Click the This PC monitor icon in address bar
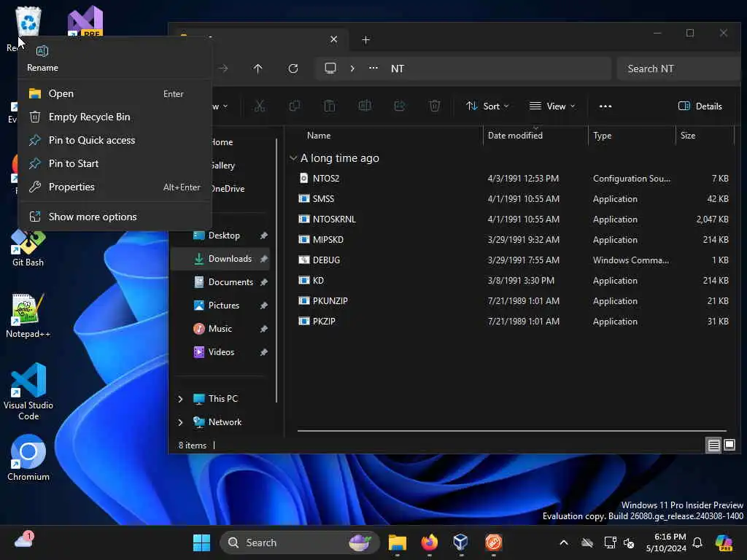Image resolution: width=747 pixels, height=560 pixels. click(330, 68)
